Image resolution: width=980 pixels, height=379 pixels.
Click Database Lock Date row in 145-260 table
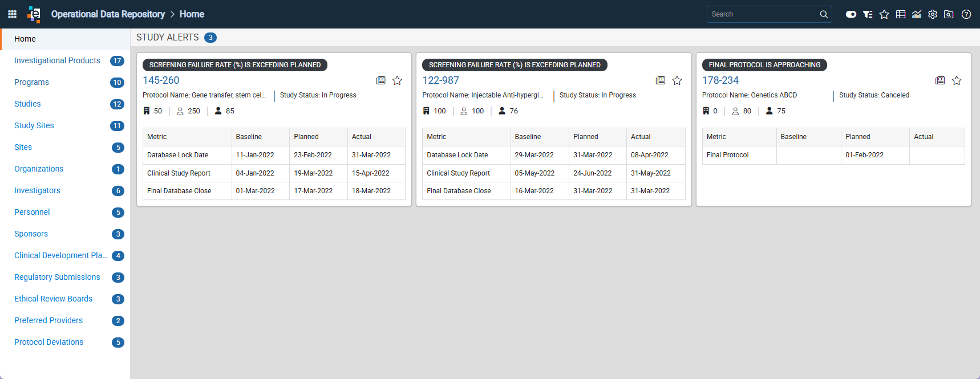point(274,155)
